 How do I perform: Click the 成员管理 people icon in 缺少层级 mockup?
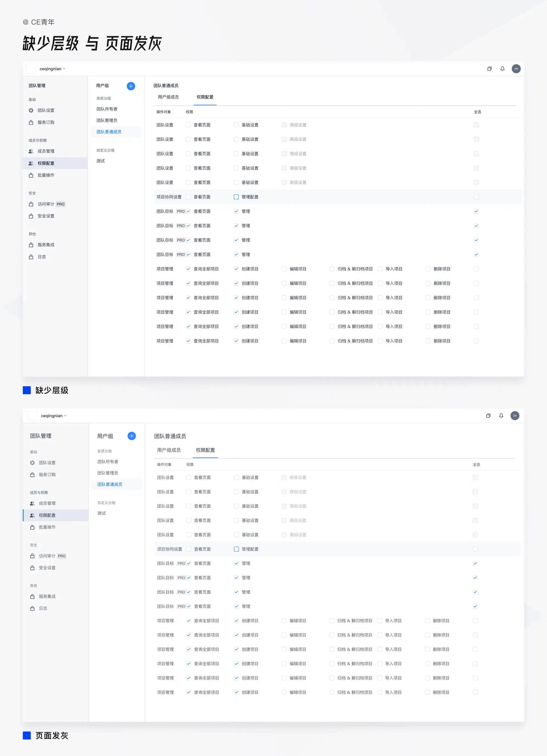click(31, 151)
